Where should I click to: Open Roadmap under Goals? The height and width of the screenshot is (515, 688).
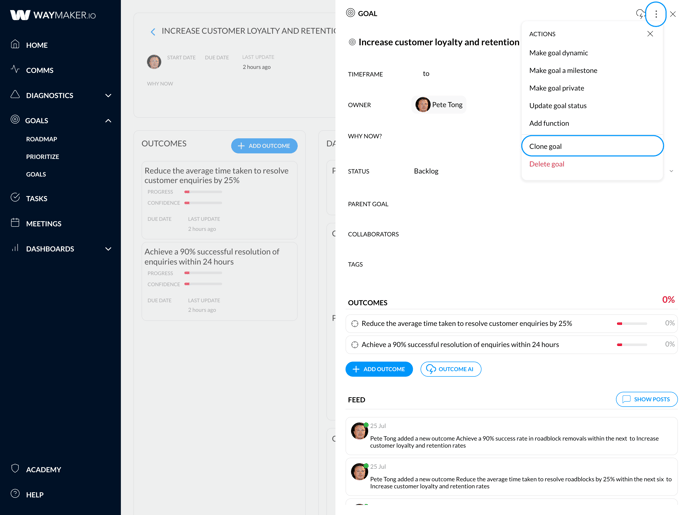tap(41, 139)
